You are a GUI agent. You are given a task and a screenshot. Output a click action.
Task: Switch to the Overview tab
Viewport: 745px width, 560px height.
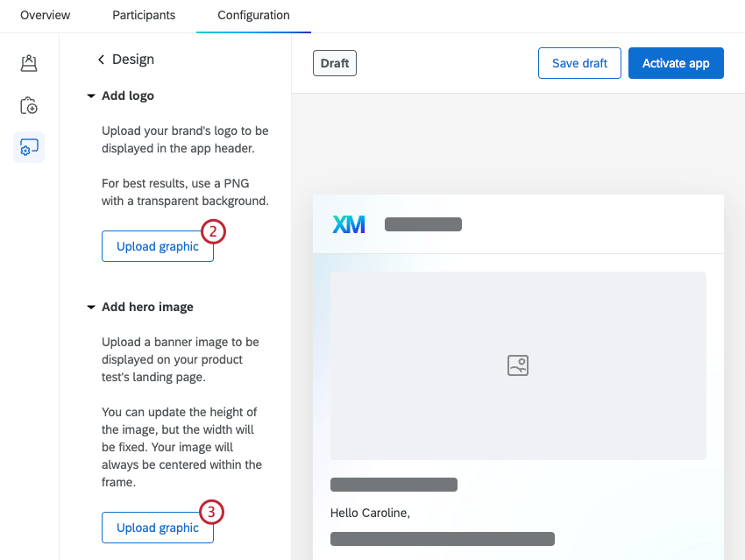[x=45, y=15]
